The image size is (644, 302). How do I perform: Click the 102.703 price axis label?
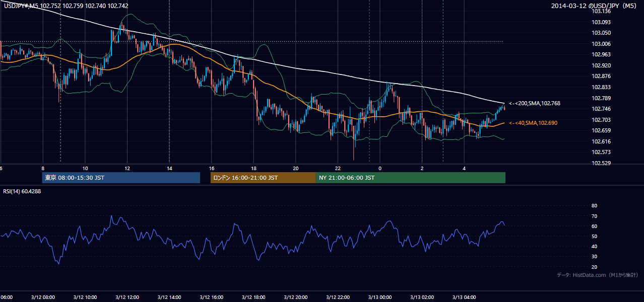tap(601, 120)
